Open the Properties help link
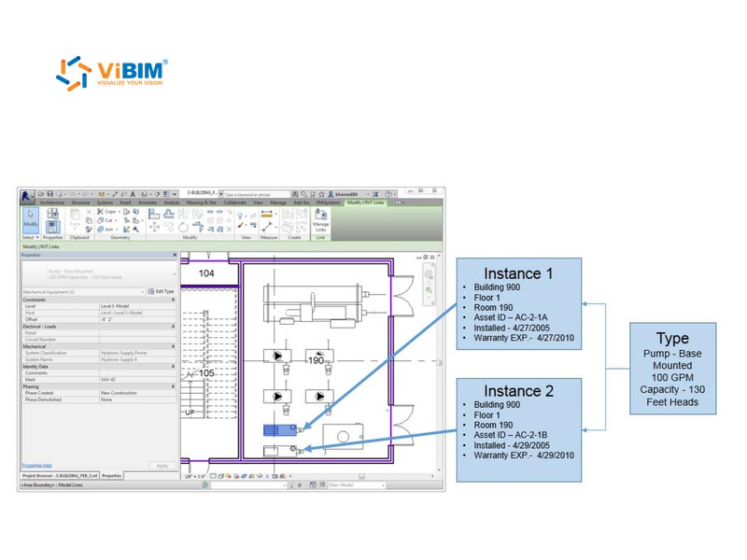The height and width of the screenshot is (560, 747). click(x=36, y=465)
